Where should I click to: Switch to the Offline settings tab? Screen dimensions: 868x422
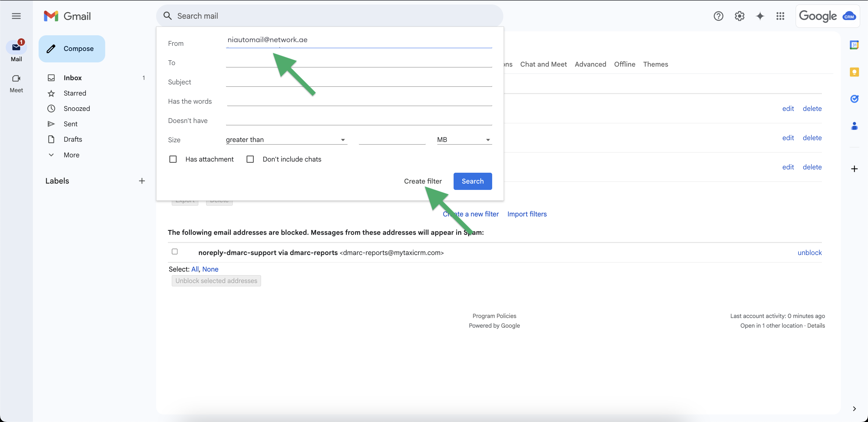(x=624, y=64)
